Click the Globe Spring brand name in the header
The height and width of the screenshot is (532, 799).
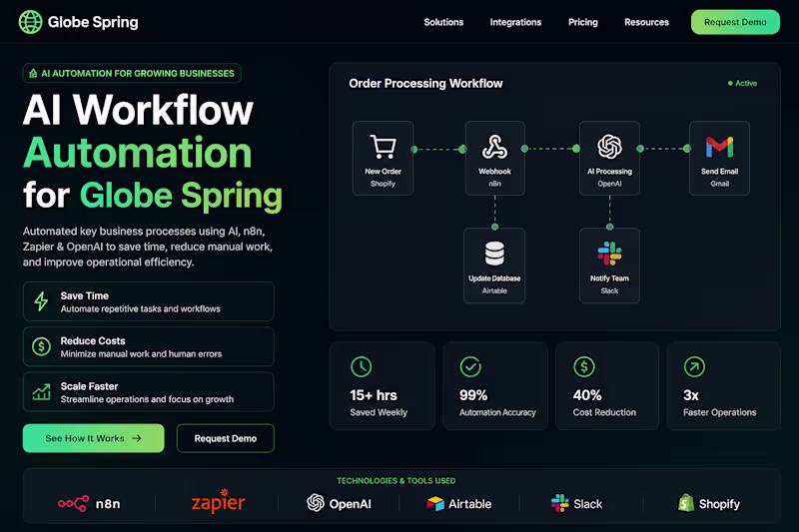[93, 22]
